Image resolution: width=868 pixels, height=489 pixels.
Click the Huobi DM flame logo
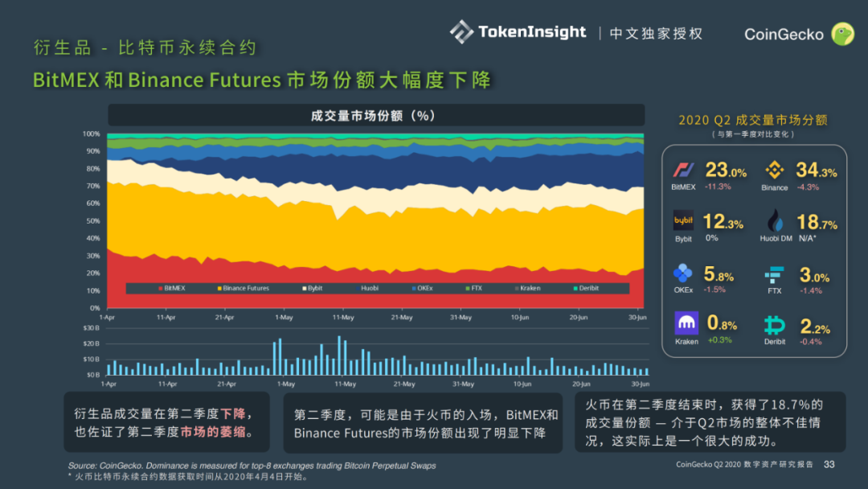pyautogui.click(x=775, y=221)
